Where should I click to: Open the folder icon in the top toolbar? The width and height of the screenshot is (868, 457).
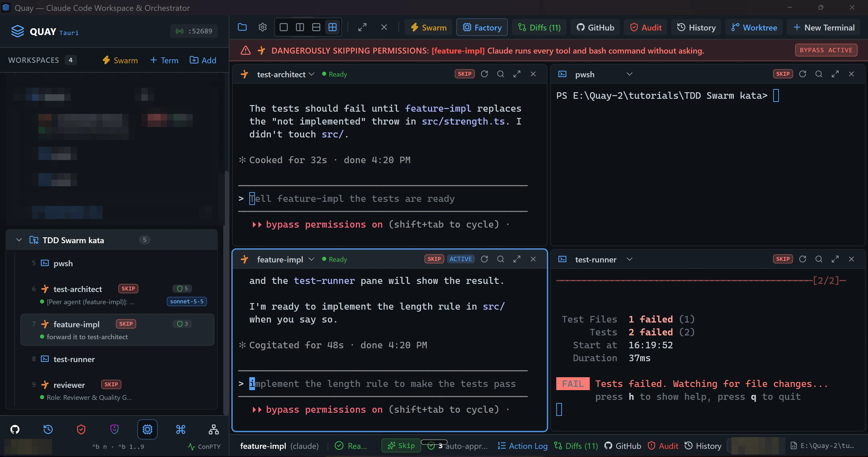pyautogui.click(x=242, y=27)
